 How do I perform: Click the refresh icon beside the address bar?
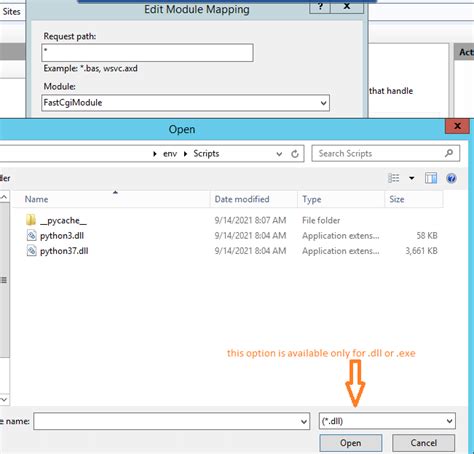[295, 154]
